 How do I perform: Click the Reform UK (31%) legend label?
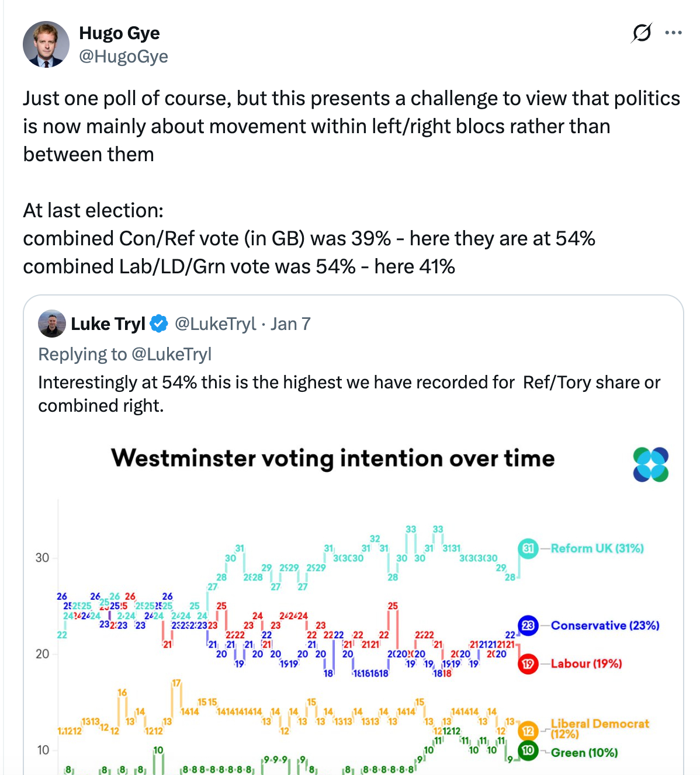pos(597,548)
